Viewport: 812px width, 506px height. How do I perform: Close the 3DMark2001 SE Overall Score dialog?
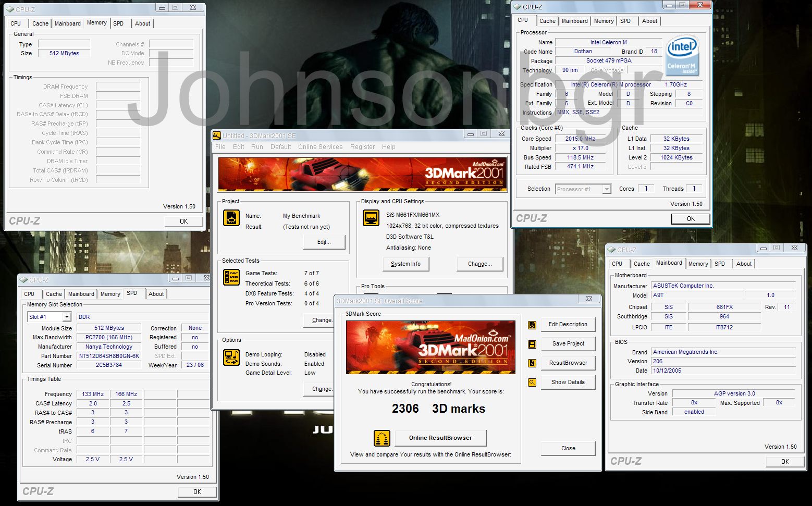(x=589, y=299)
